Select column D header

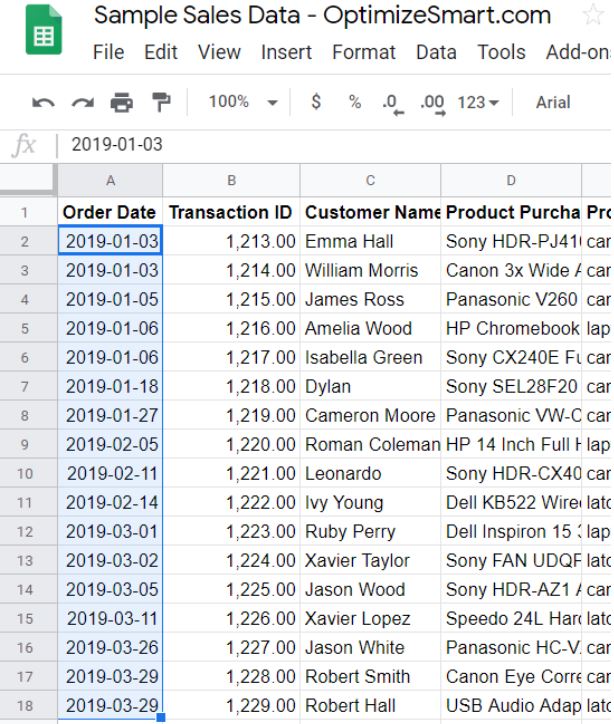(x=511, y=180)
